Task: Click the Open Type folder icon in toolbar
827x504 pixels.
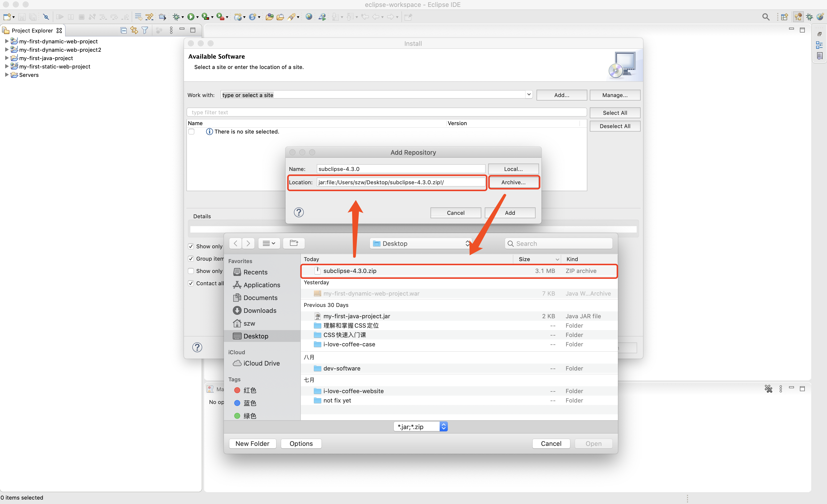Action: (x=269, y=17)
